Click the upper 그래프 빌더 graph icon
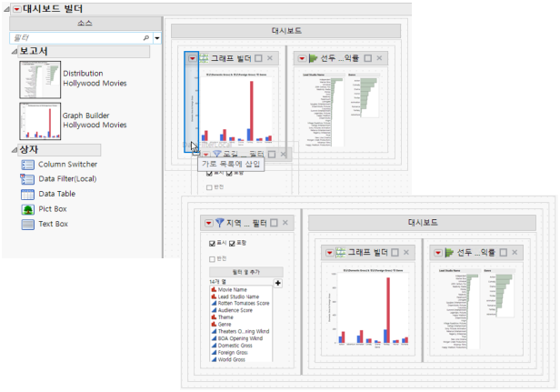This screenshot has width=560, height=392. pos(204,58)
